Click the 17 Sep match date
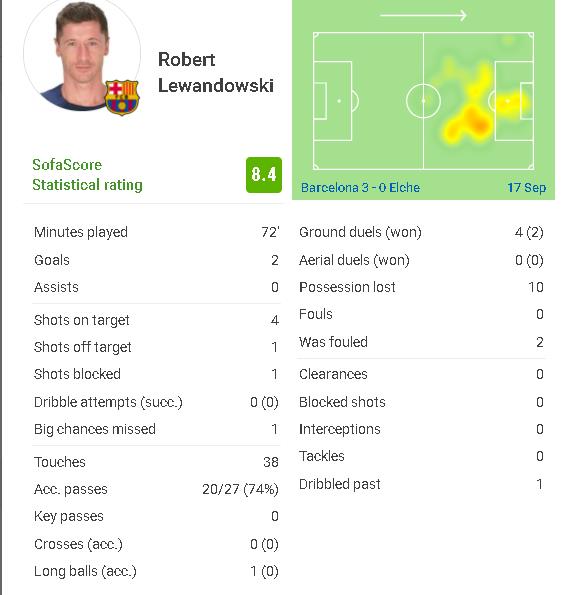This screenshot has height=595, width=573. (527, 187)
